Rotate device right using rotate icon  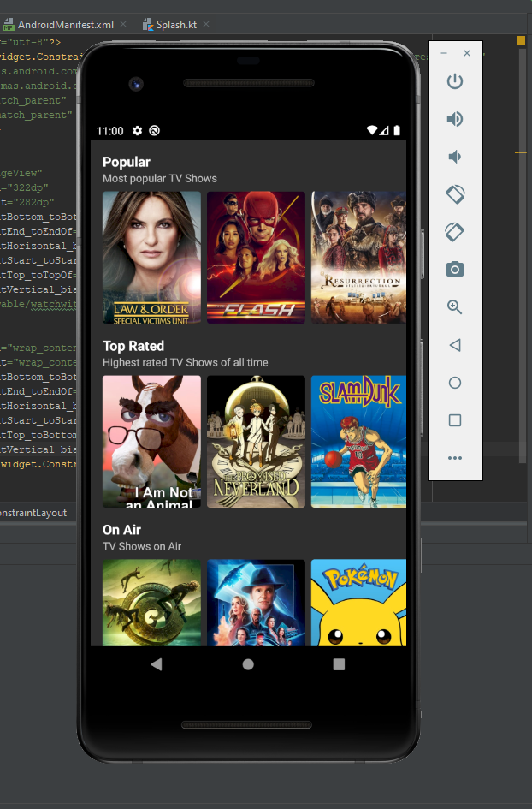[455, 232]
